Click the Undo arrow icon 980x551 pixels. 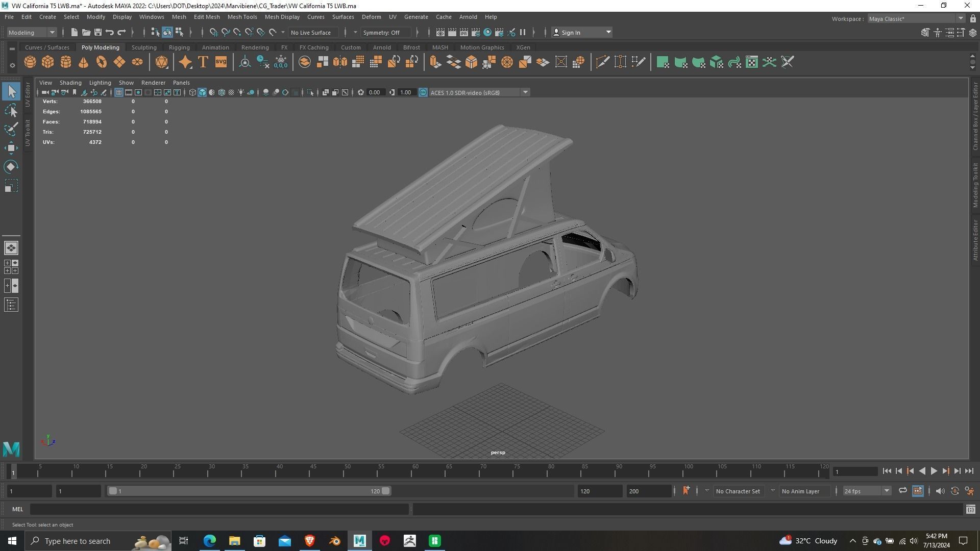110,32
